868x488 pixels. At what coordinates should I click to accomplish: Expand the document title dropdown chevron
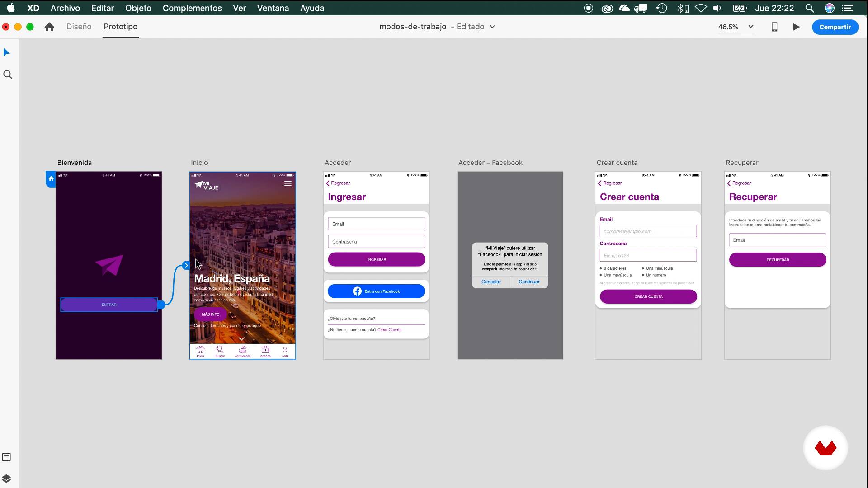point(492,27)
